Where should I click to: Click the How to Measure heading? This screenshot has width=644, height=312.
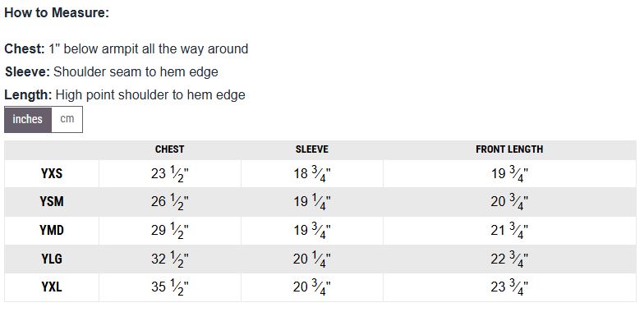(57, 13)
